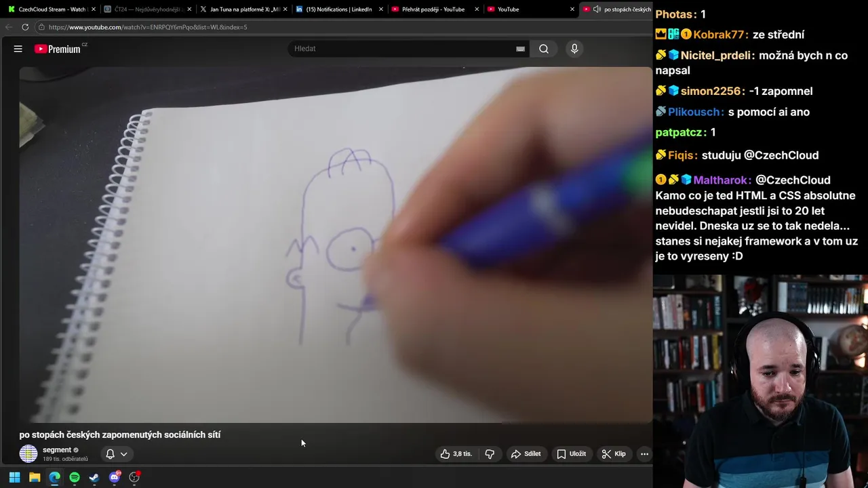Open Microsoft Edge from taskbar
The width and height of the screenshot is (868, 488).
pyautogui.click(x=54, y=477)
